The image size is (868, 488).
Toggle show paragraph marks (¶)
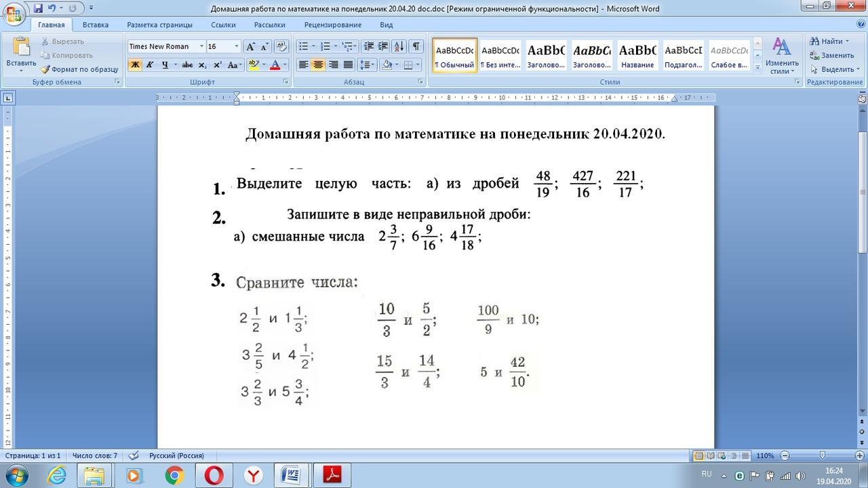click(416, 47)
